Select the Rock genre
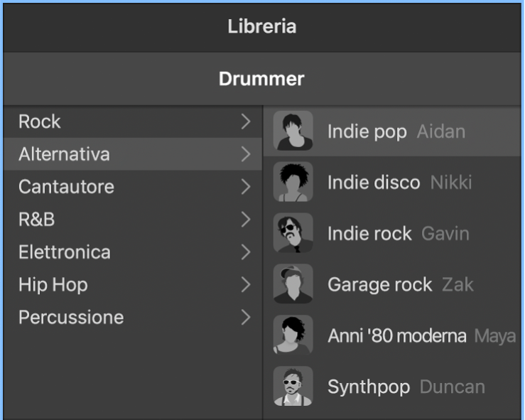 pos(133,122)
